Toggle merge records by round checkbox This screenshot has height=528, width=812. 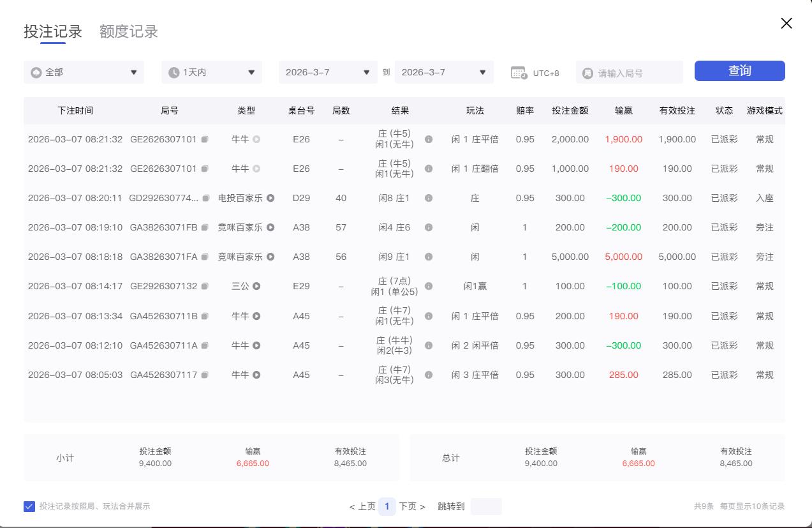pyautogui.click(x=29, y=506)
